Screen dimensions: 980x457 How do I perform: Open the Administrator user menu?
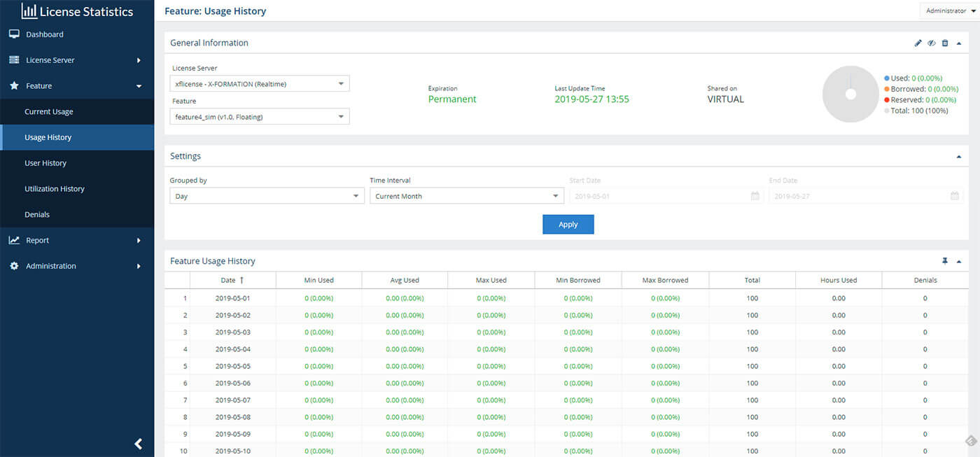pos(950,10)
